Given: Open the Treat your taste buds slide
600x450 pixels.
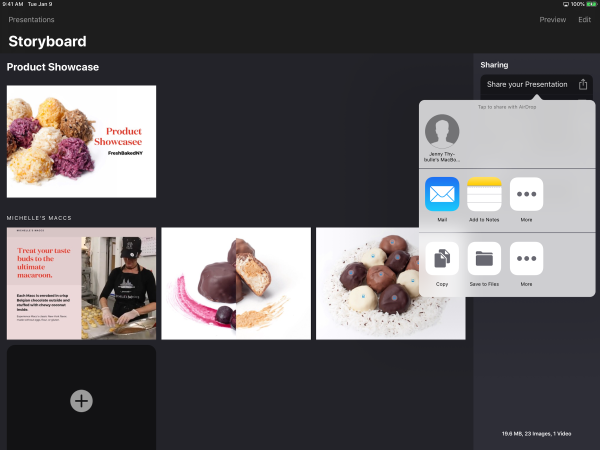Looking at the screenshot, I should click(x=81, y=284).
